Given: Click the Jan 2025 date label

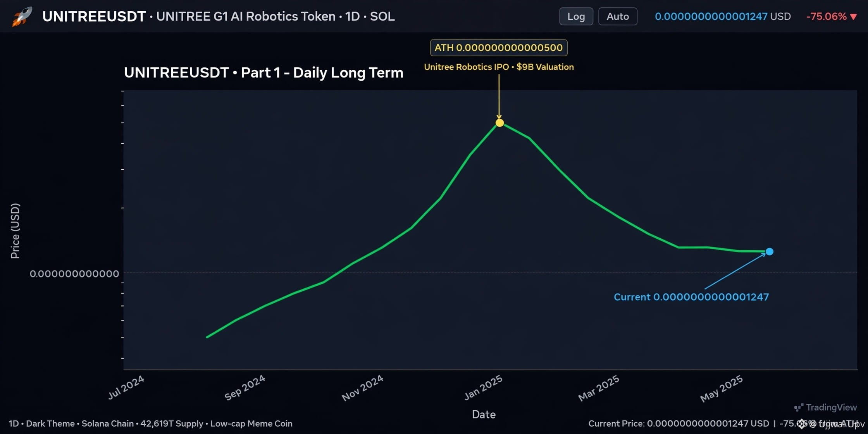Looking at the screenshot, I should click(x=483, y=387).
